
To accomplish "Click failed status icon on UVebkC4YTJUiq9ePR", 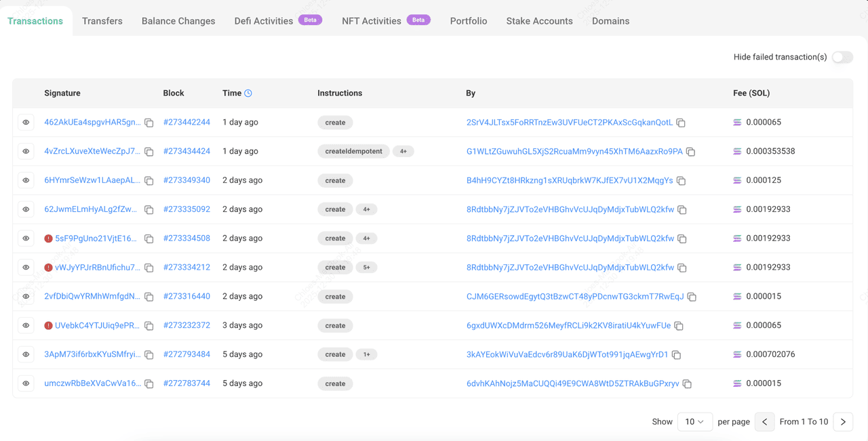I will pyautogui.click(x=48, y=326).
